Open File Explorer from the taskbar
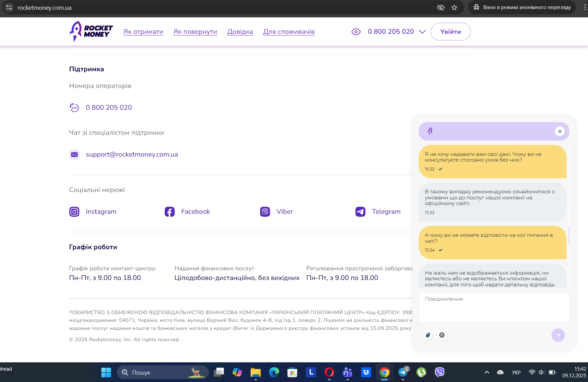The image size is (588, 382). [256, 372]
